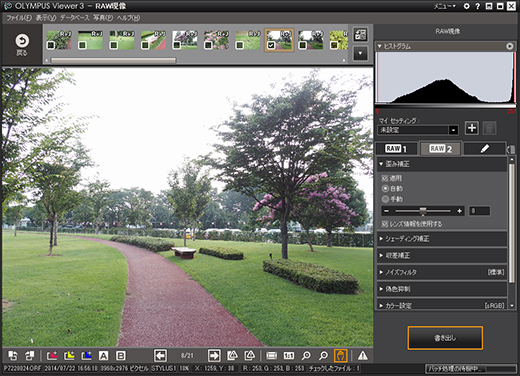This screenshot has height=376, width=520.
Task: Click the distortion correction slider handle
Action: pyautogui.click(x=423, y=211)
